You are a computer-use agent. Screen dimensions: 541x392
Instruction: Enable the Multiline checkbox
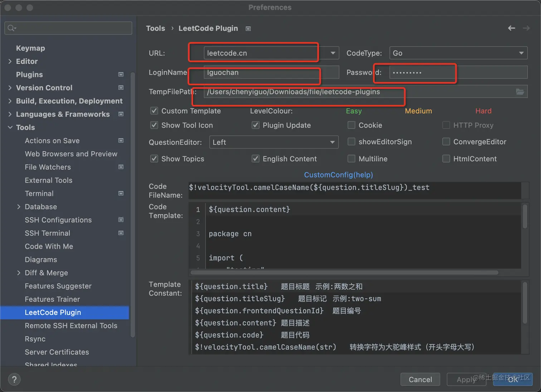click(x=351, y=158)
